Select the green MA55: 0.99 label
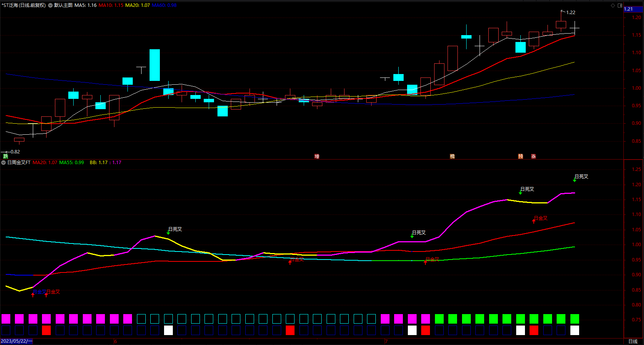 [71, 163]
